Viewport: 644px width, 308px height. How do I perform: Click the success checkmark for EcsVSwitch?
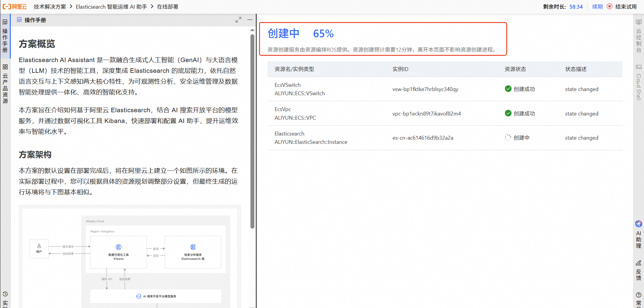pyautogui.click(x=508, y=89)
